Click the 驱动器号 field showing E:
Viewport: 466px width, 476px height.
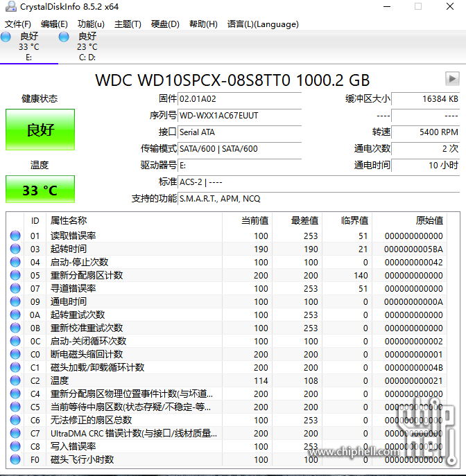239,166
